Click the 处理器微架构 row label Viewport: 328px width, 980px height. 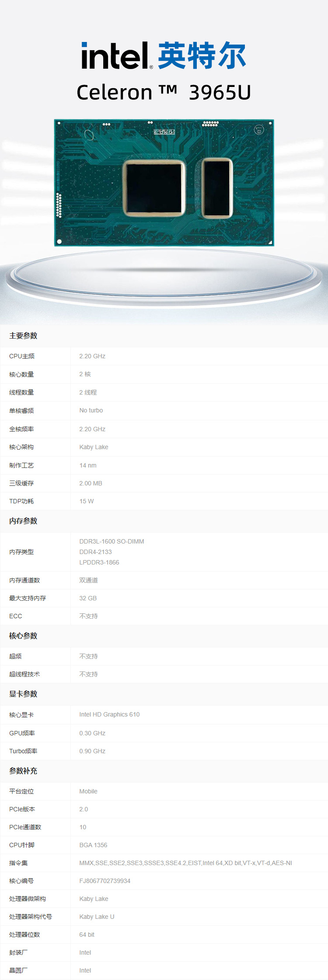point(28,899)
